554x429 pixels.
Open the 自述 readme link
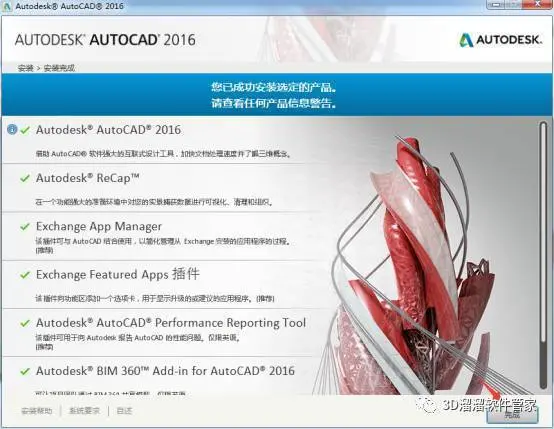(124, 411)
